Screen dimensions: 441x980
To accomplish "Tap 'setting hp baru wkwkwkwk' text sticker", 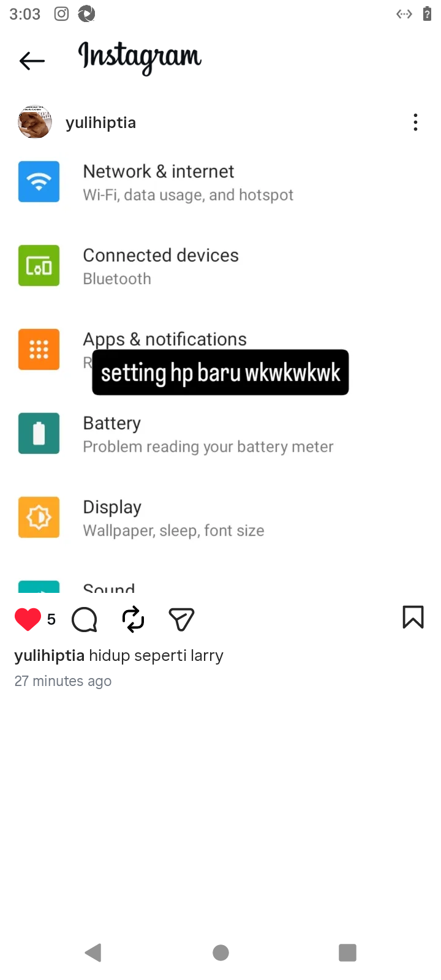I will pyautogui.click(x=221, y=372).
